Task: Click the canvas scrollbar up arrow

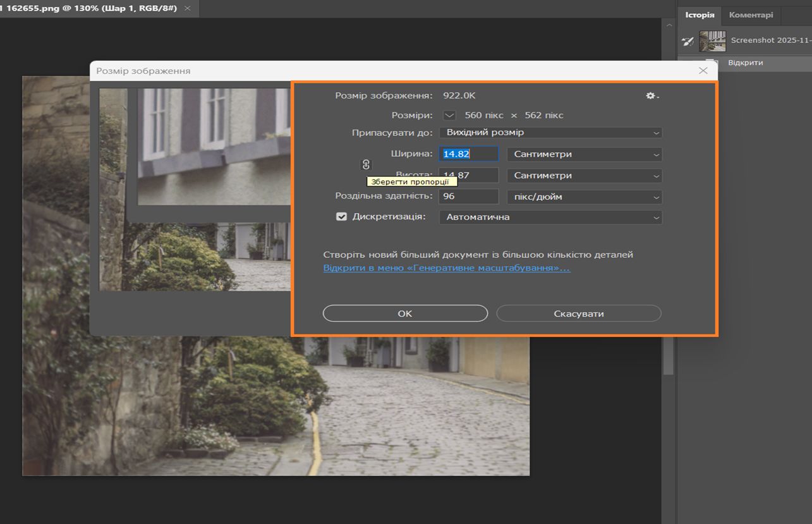Action: [669, 25]
